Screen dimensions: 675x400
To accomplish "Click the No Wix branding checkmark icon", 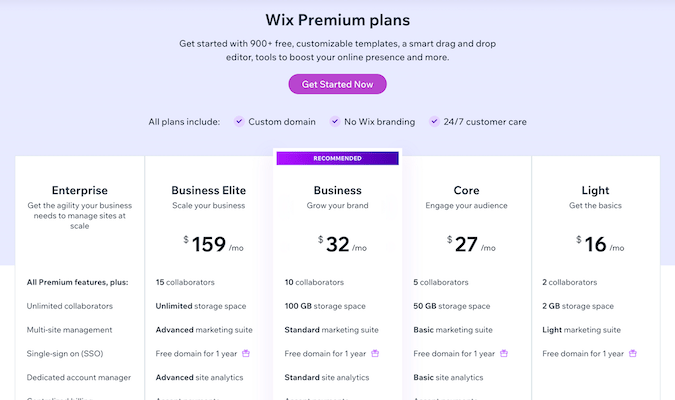I will tap(336, 122).
